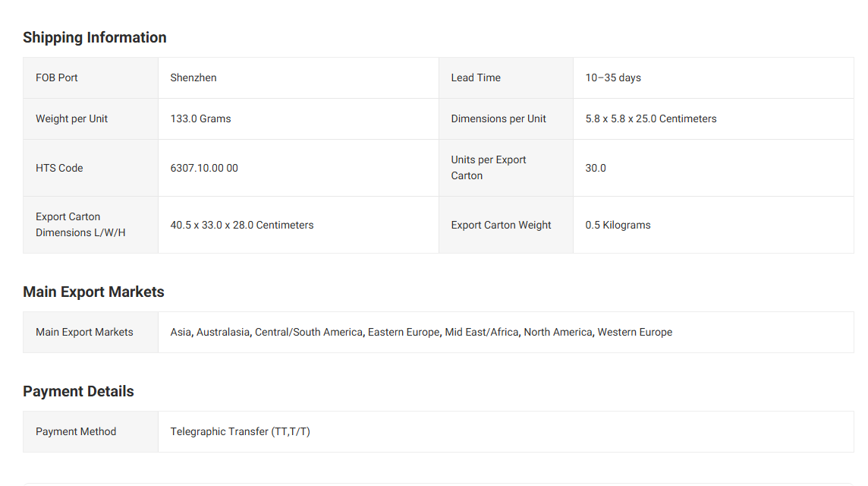Select the 30.0 units value

pos(596,168)
